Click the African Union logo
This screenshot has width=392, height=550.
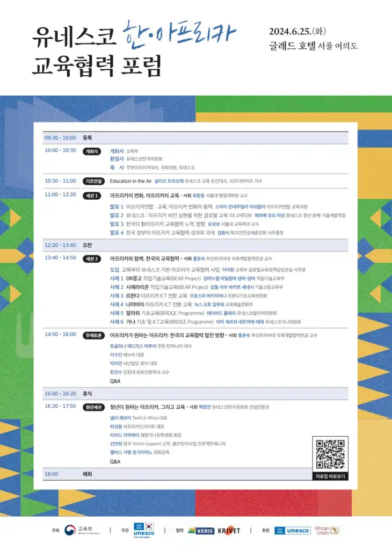click(x=326, y=530)
